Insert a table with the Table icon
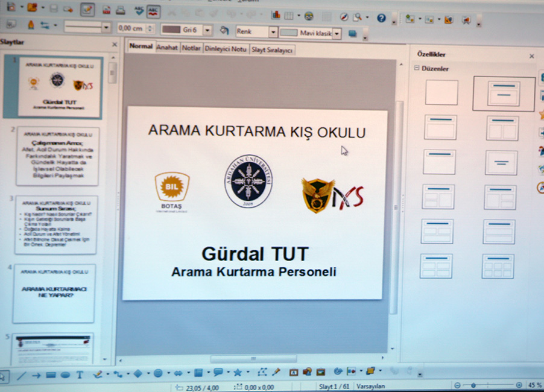 click(x=289, y=16)
